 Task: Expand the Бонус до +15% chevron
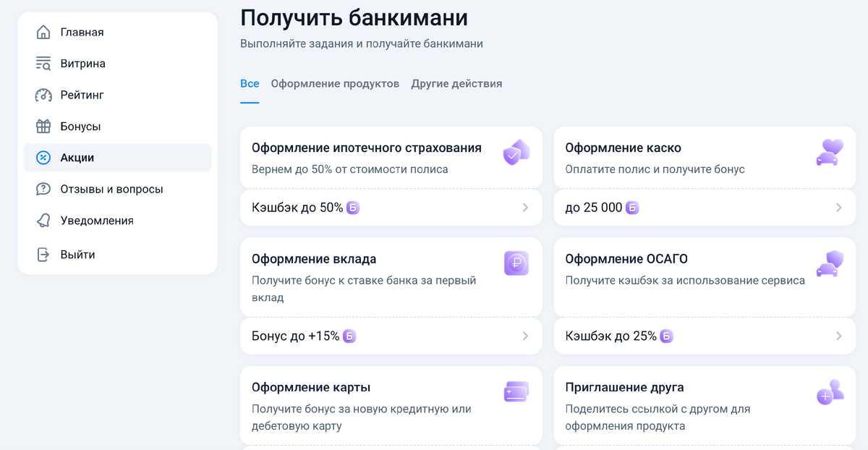526,336
